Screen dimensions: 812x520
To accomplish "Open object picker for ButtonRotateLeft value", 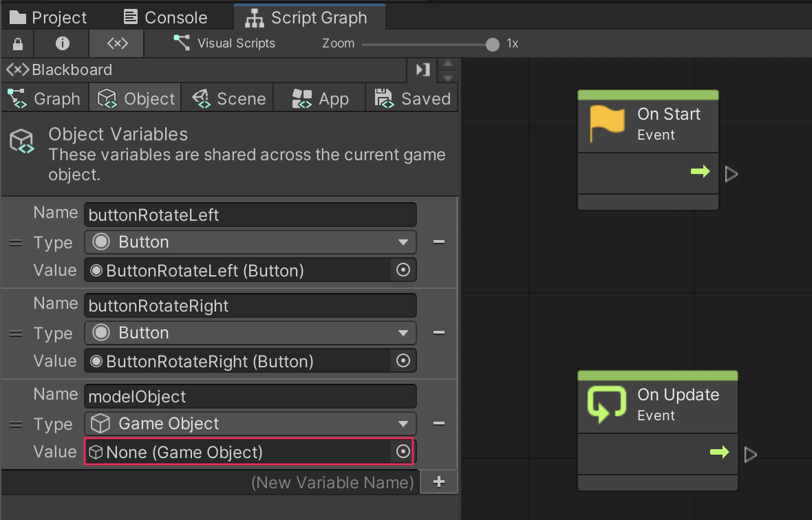I will (x=403, y=270).
